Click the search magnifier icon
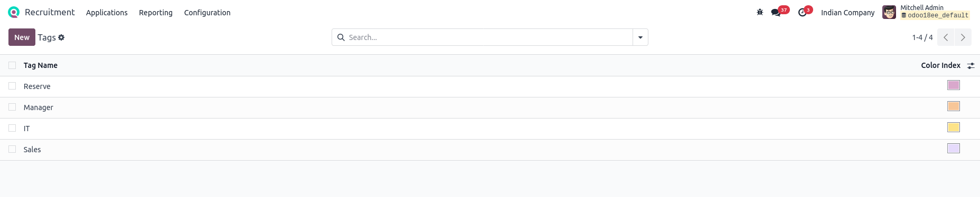980x197 pixels. [341, 37]
